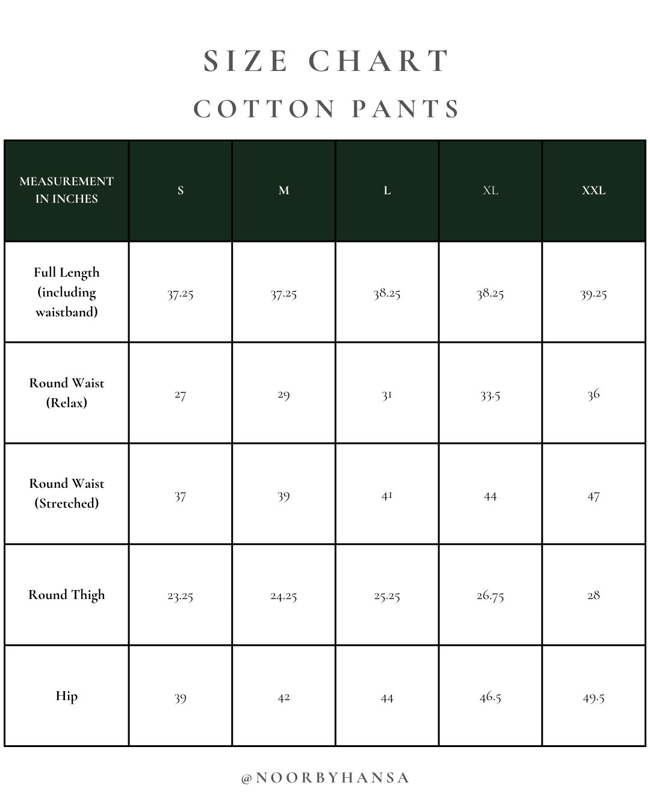
Task: Select the Round Thigh row label
Action: [x=66, y=595]
